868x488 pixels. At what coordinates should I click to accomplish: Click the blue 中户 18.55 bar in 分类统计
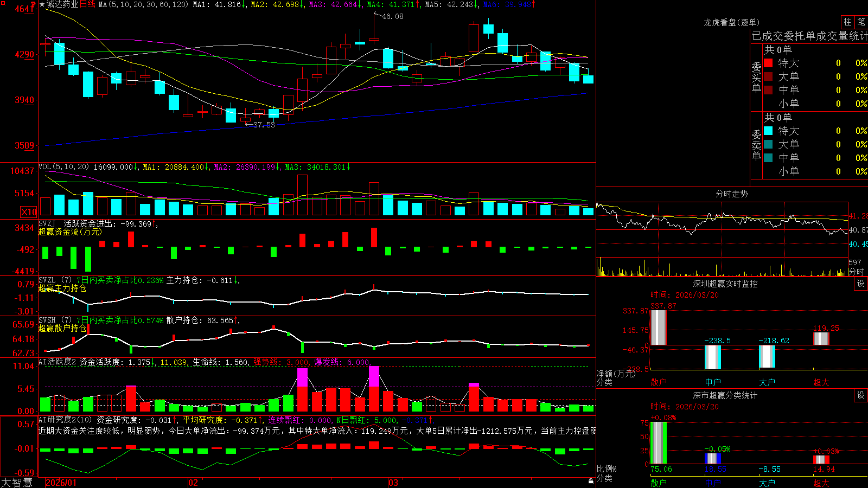tap(713, 459)
